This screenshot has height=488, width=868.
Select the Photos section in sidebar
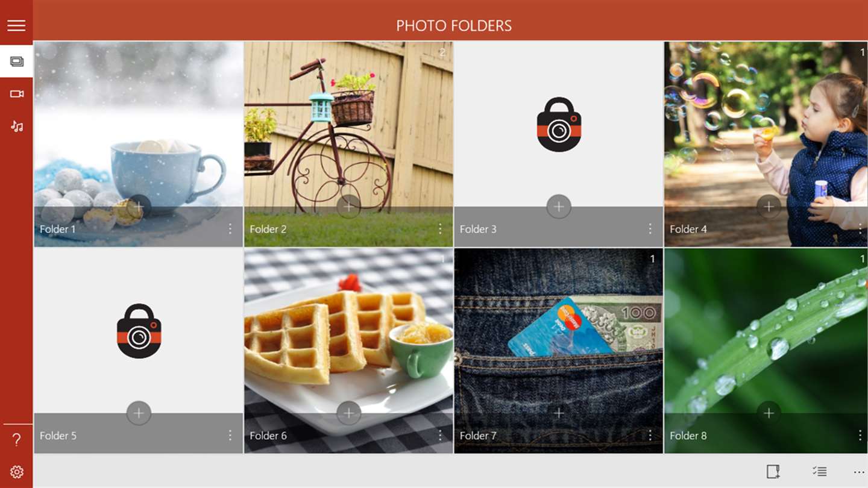(x=16, y=61)
